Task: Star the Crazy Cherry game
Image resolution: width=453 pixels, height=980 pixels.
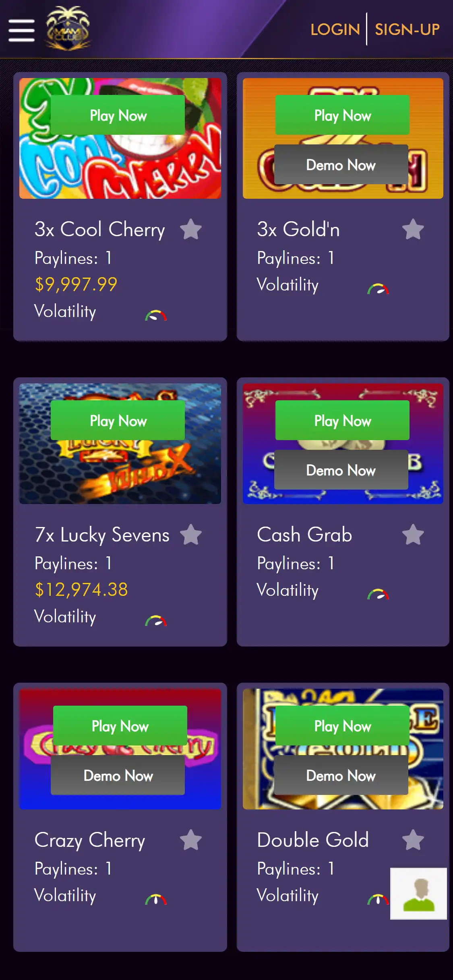Action: point(191,840)
